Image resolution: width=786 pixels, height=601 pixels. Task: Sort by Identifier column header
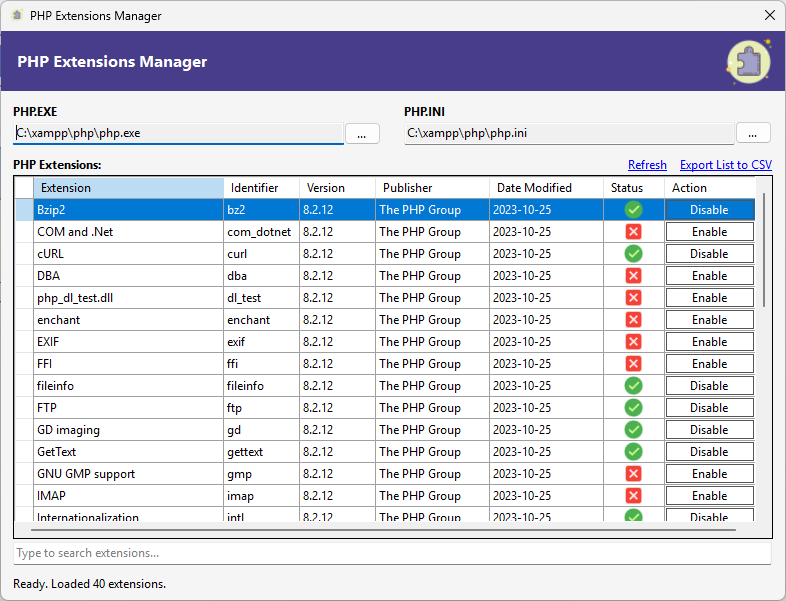(261, 188)
